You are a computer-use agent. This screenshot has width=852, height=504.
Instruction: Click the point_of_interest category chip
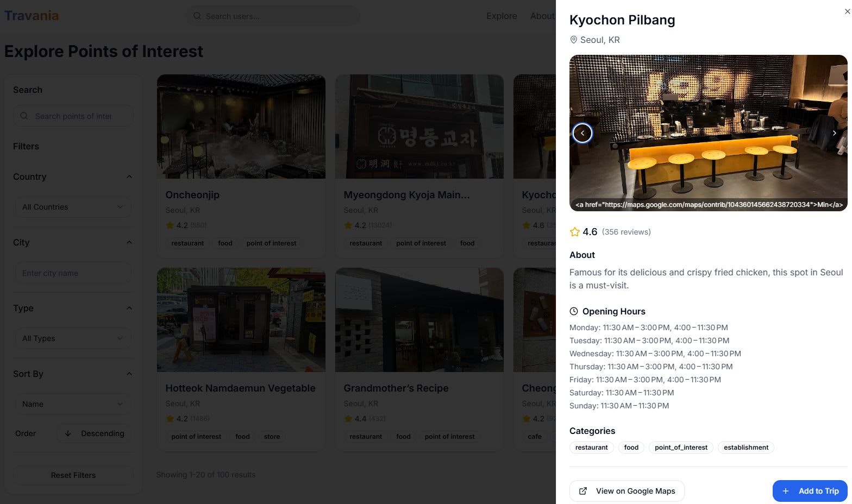[681, 448]
